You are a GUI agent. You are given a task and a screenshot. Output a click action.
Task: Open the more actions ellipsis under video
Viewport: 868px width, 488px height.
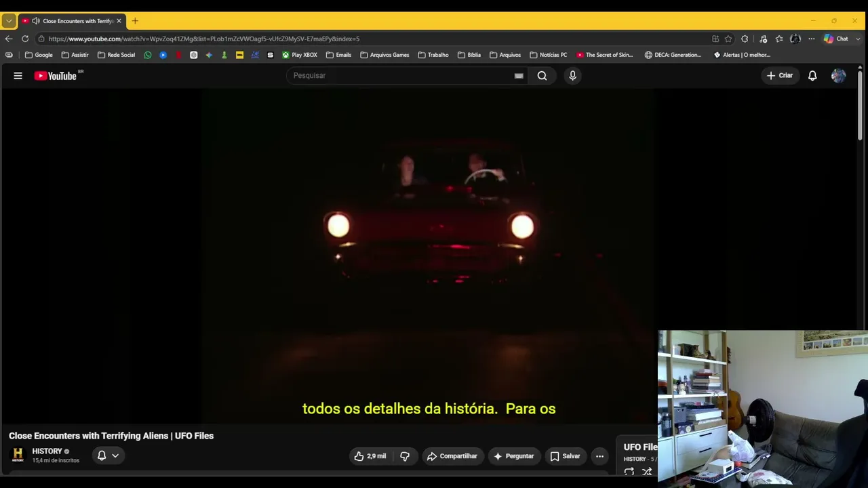599,456
